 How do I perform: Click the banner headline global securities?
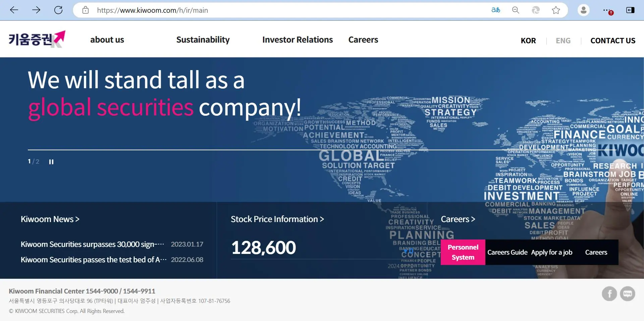(111, 107)
